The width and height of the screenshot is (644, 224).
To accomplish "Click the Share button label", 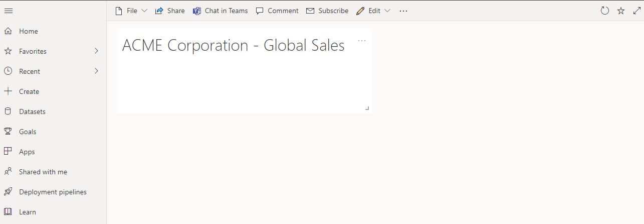I will [x=176, y=11].
